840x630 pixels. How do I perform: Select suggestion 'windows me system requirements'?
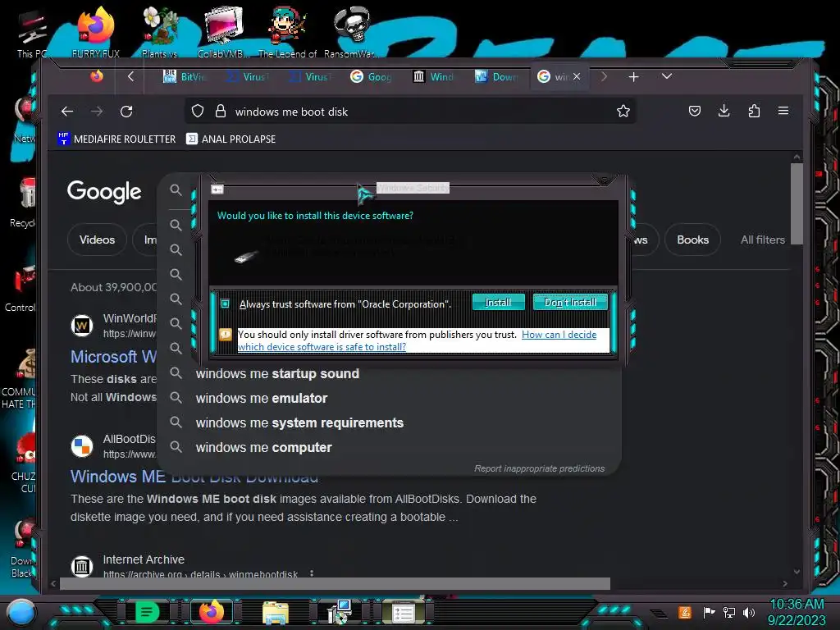pyautogui.click(x=299, y=422)
